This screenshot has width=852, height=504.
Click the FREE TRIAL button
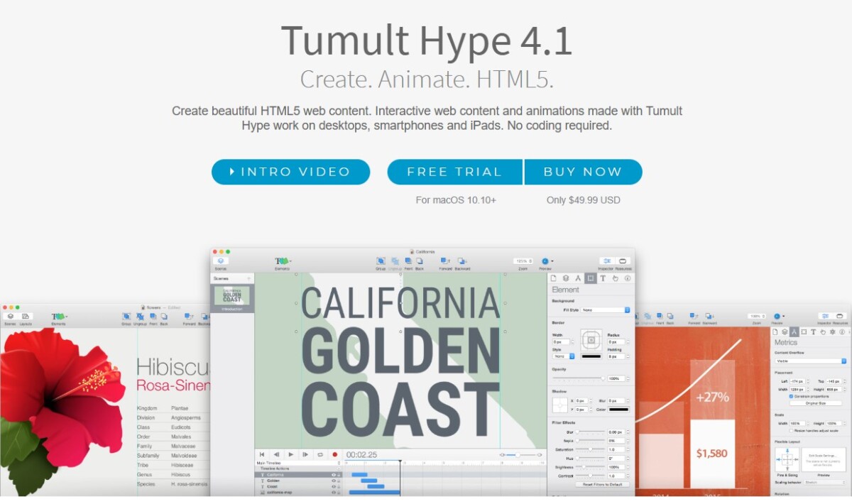(454, 172)
